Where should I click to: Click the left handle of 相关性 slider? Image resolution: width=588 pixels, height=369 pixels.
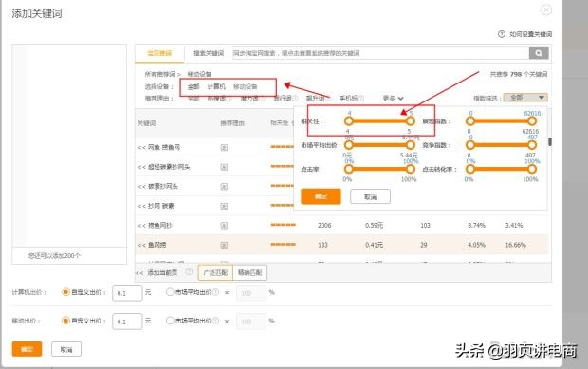point(349,121)
